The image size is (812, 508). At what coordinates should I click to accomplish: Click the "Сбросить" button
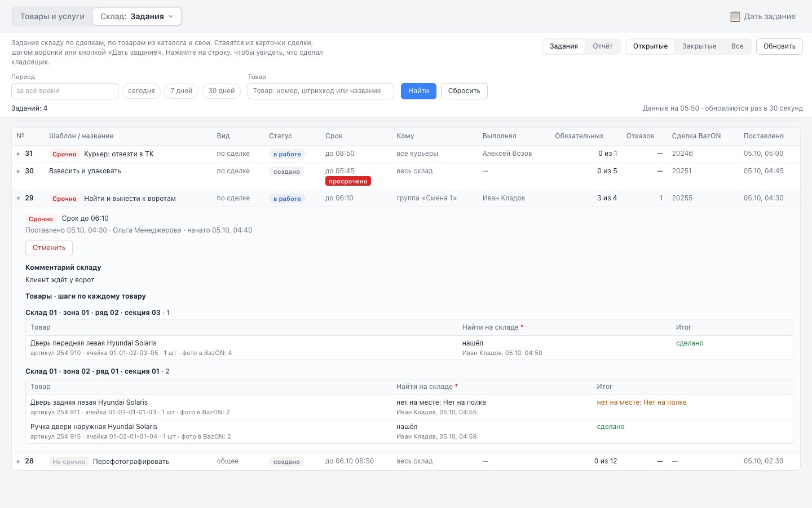[464, 91]
